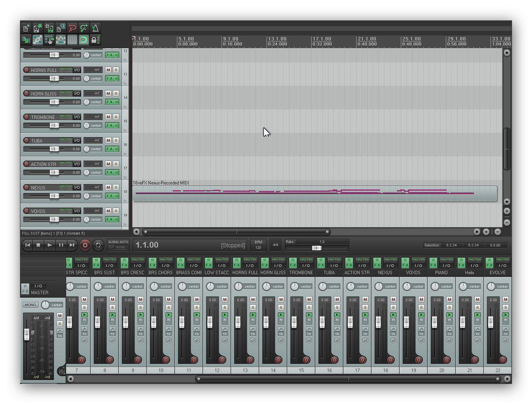Solo the TUBA track

tap(116, 141)
